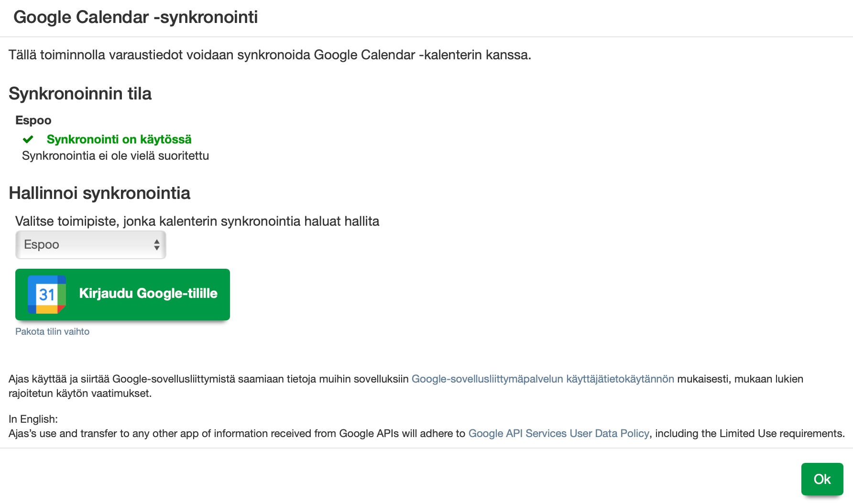
Task: Click the green sync-enabled checkmark icon
Action: click(x=28, y=139)
